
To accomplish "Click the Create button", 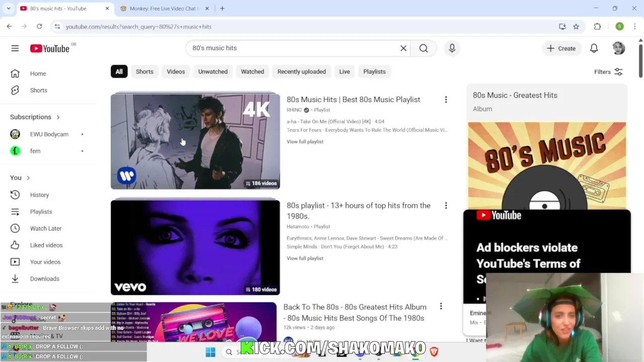I will [561, 48].
